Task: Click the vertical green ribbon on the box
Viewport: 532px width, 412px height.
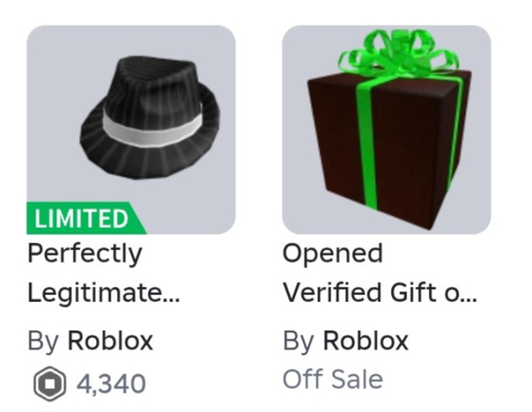Action: pyautogui.click(x=367, y=143)
